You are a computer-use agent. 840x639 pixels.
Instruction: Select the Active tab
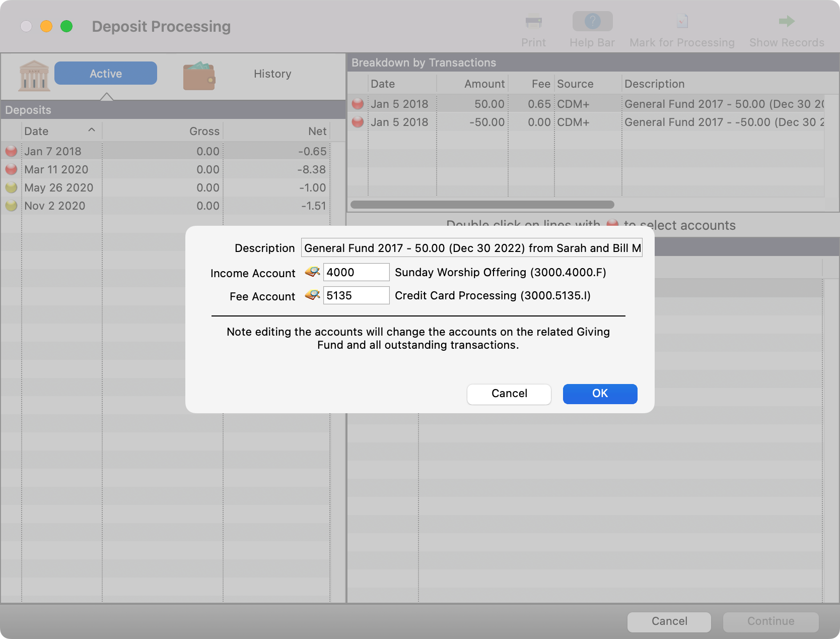tap(105, 73)
